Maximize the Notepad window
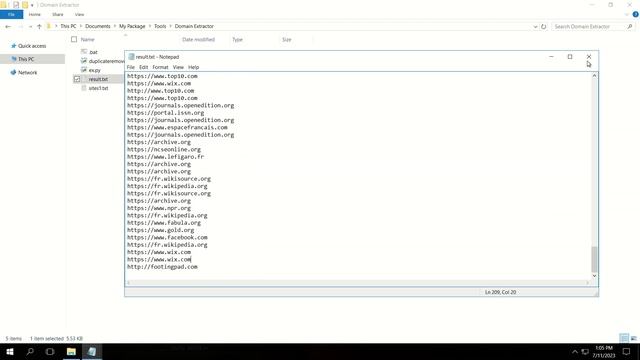The image size is (640, 360). [x=570, y=57]
